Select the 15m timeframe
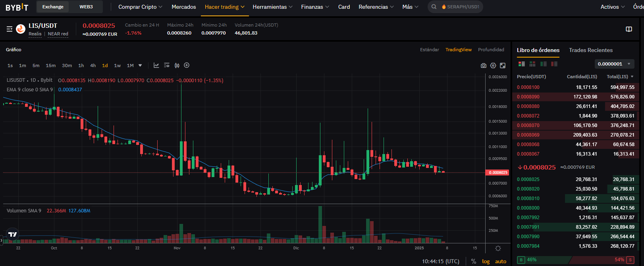 pos(51,66)
